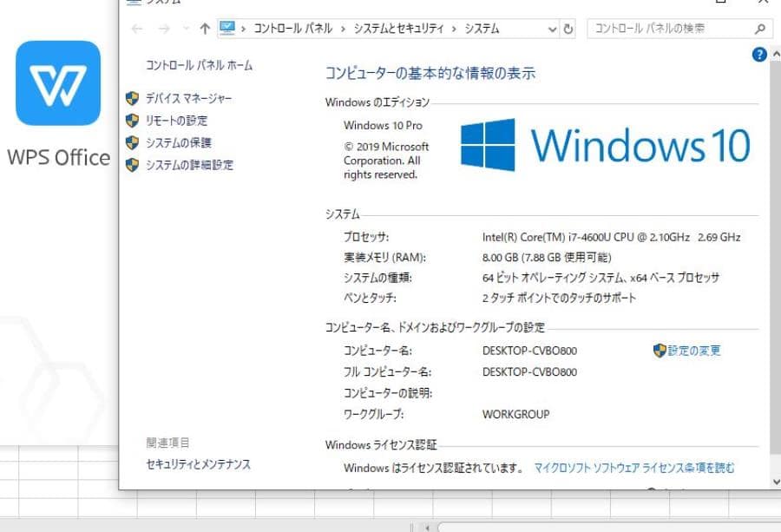Viewport: 781px width, 532px height.
Task: Click 設定の変更 link
Action: click(x=694, y=351)
